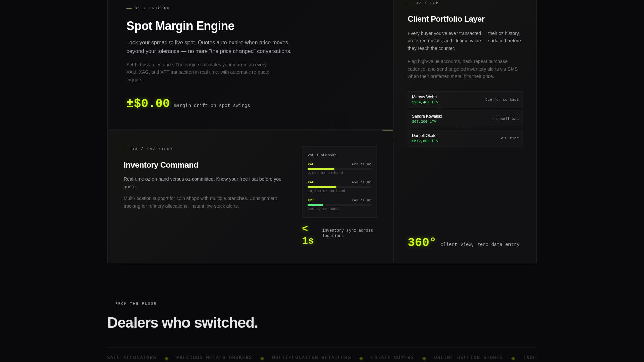Click the XAG allocation progress bar
Screen dimensions: 644x362
pyautogui.click(x=339, y=187)
